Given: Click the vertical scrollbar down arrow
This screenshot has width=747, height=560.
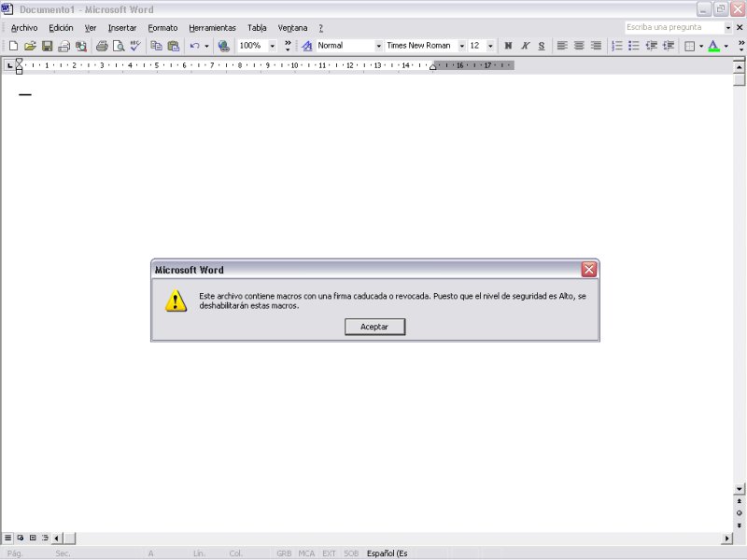Looking at the screenshot, I should pos(739,489).
